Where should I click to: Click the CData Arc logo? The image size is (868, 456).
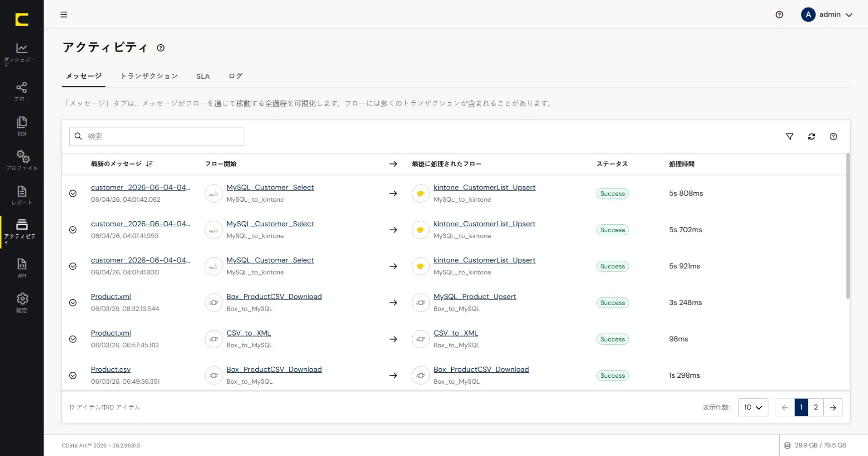pos(22,19)
